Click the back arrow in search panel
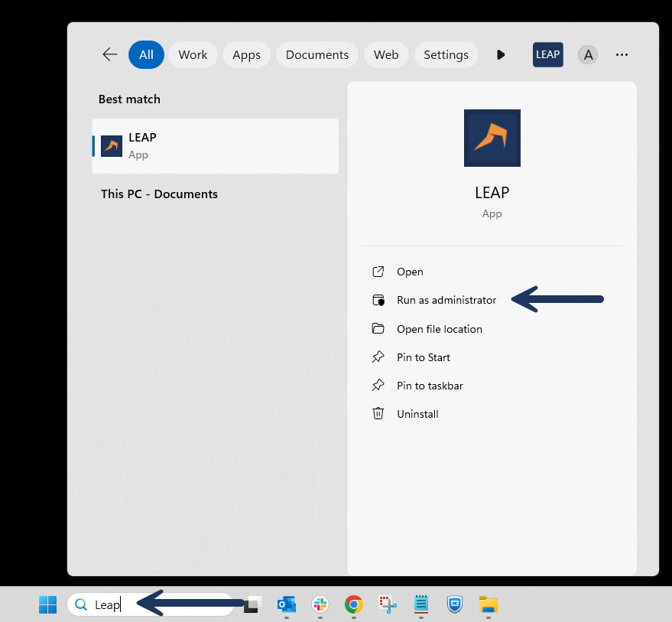The width and height of the screenshot is (672, 622). click(110, 54)
